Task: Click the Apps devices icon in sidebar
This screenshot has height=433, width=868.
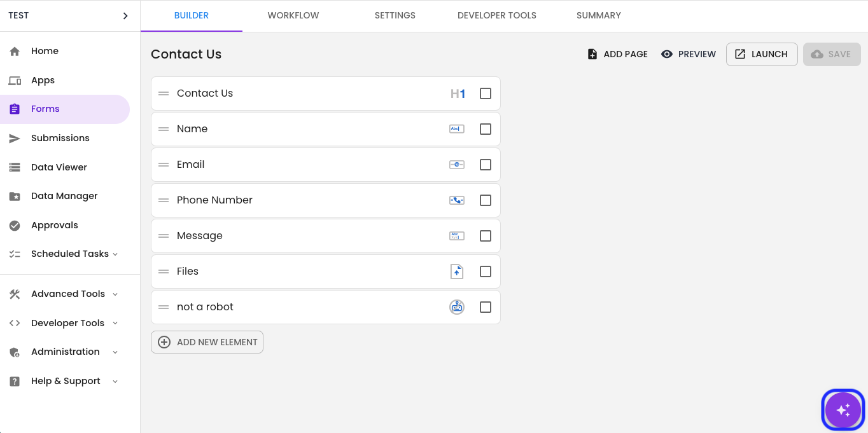Action: (15, 81)
